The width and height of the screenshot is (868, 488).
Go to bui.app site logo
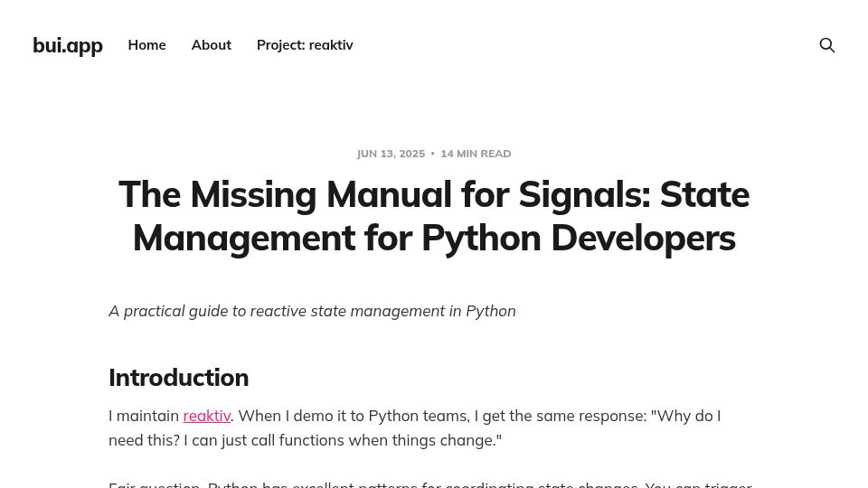(x=68, y=45)
